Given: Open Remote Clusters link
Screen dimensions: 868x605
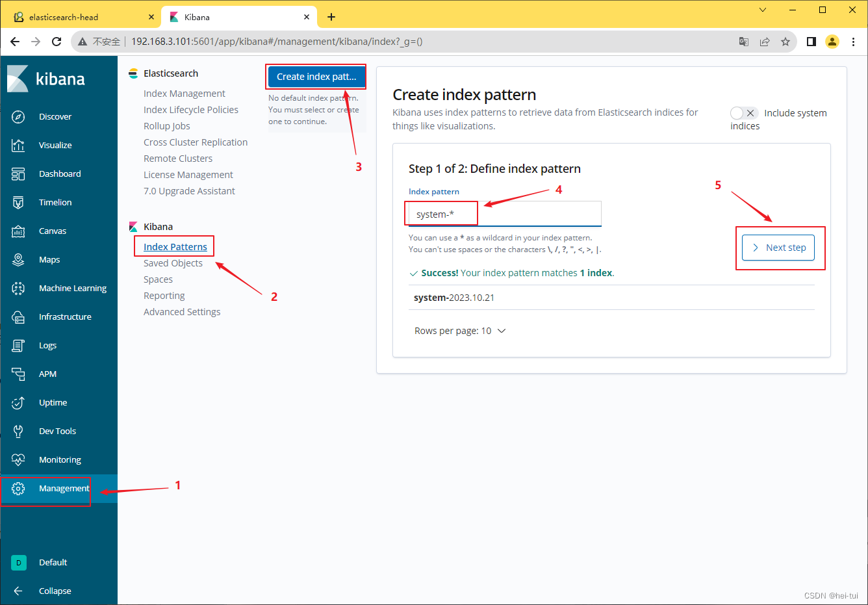Looking at the screenshot, I should pyautogui.click(x=178, y=159).
